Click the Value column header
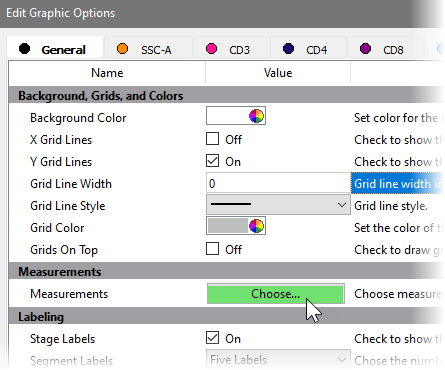 click(278, 73)
